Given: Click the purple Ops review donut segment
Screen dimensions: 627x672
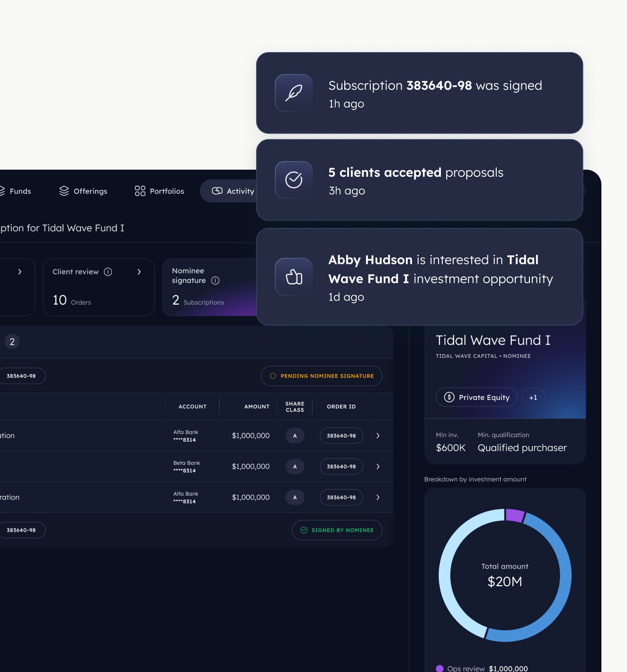Looking at the screenshot, I should pyautogui.click(x=515, y=515).
